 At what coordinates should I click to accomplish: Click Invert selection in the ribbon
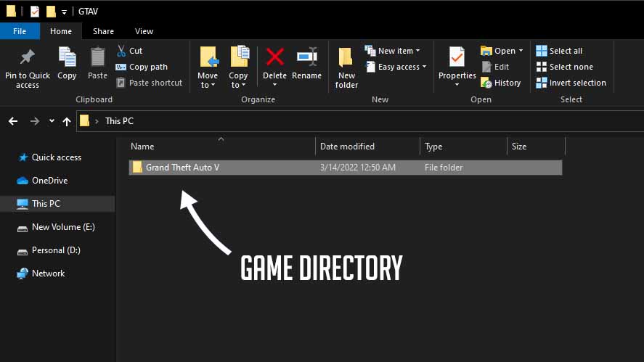pos(571,83)
